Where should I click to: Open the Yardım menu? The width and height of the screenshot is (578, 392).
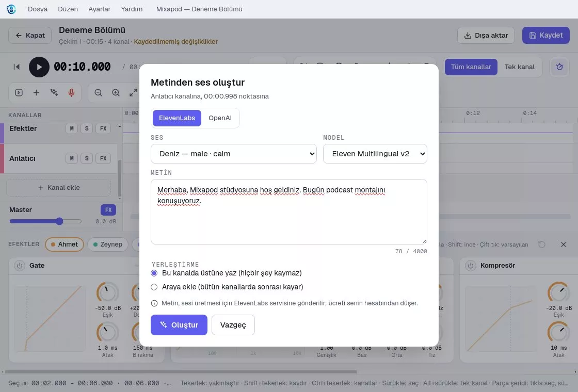point(132,9)
